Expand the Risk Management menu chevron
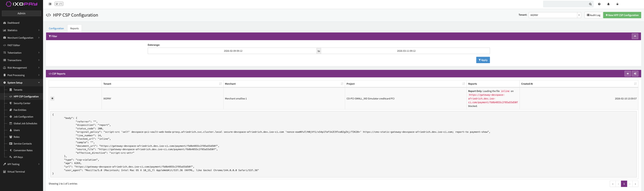Viewport: 644px width, 191px height. tap(39, 68)
